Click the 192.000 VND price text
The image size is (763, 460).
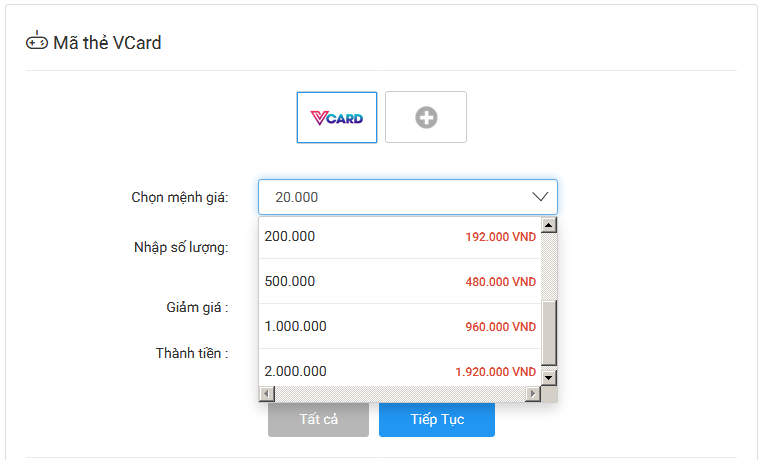pyautogui.click(x=500, y=237)
